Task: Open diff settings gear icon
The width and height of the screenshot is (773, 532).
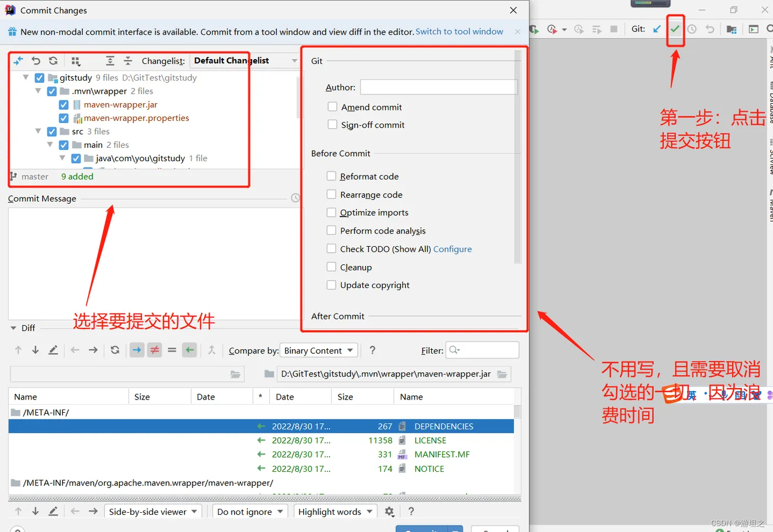Action: [x=389, y=512]
